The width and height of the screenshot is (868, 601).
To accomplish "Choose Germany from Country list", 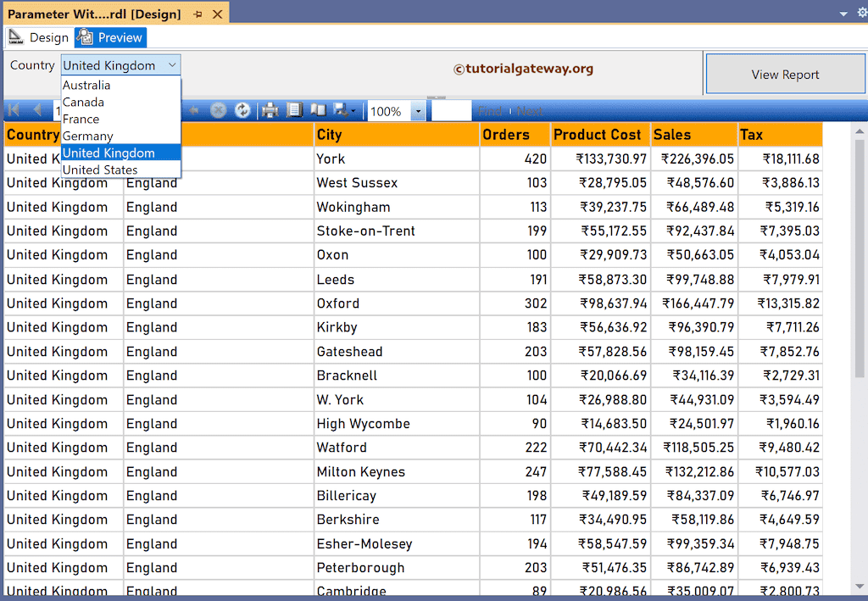I will click(x=120, y=136).
